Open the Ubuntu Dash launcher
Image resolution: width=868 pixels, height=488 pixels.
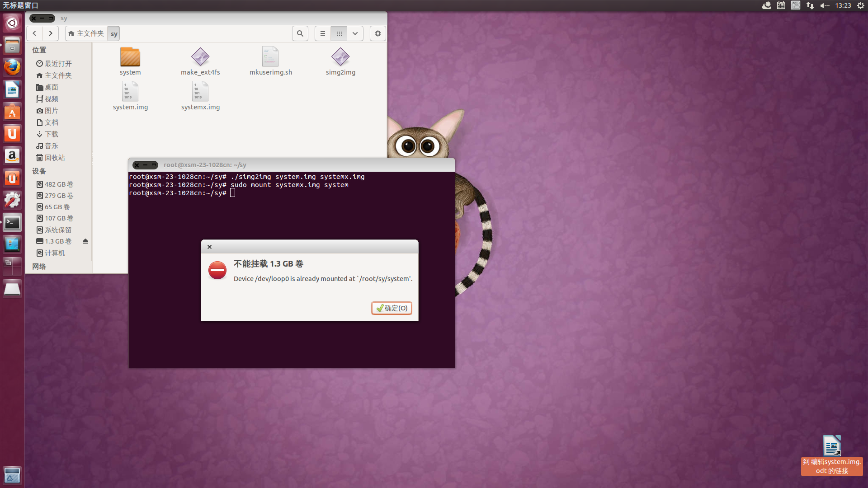click(12, 23)
